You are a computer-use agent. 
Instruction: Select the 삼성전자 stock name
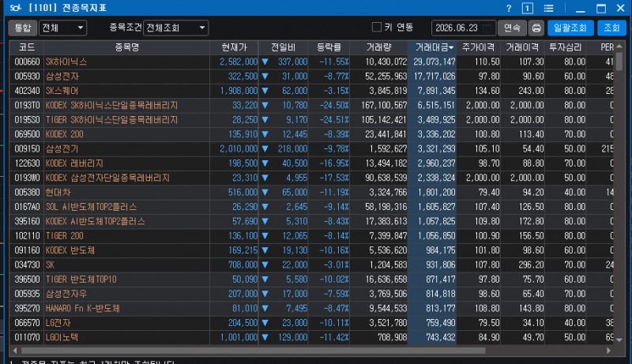point(62,77)
